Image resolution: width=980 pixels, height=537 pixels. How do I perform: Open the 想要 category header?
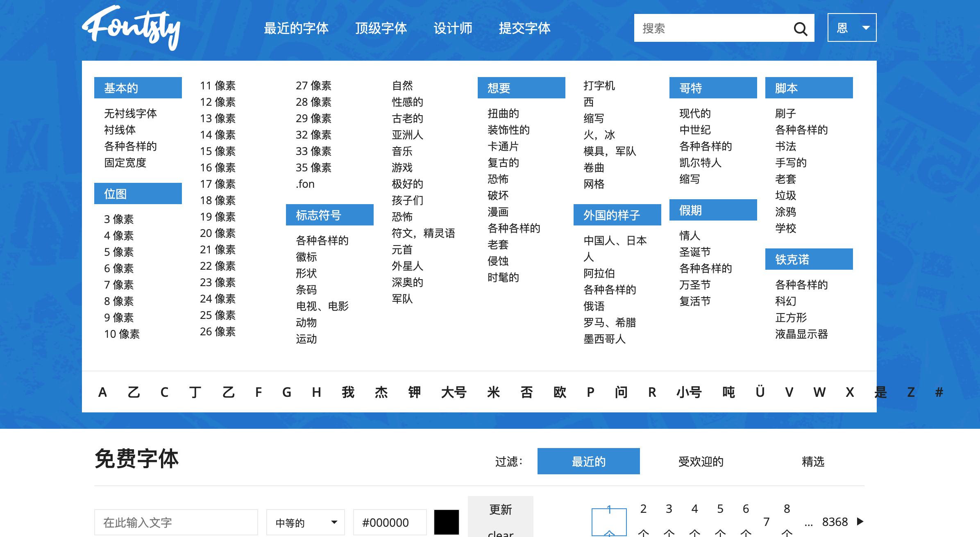(x=521, y=88)
